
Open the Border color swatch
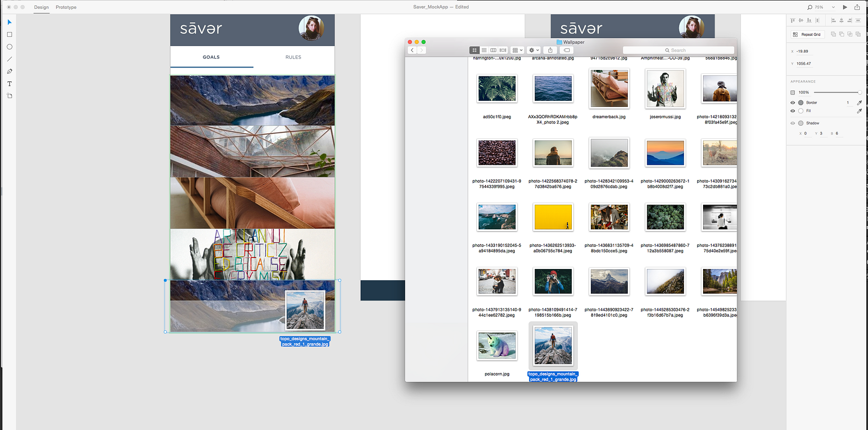point(801,102)
